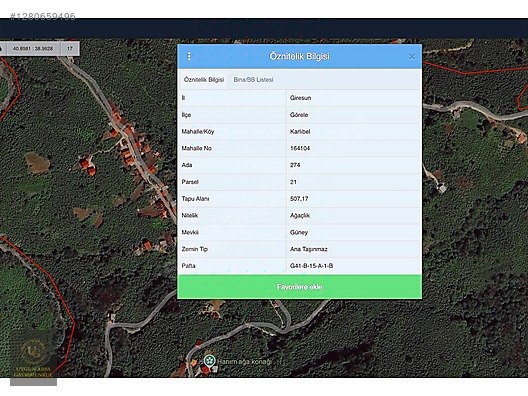The height and width of the screenshot is (396, 528).
Task: Select the Nitelik value Ağaçlık
Action: coord(354,216)
